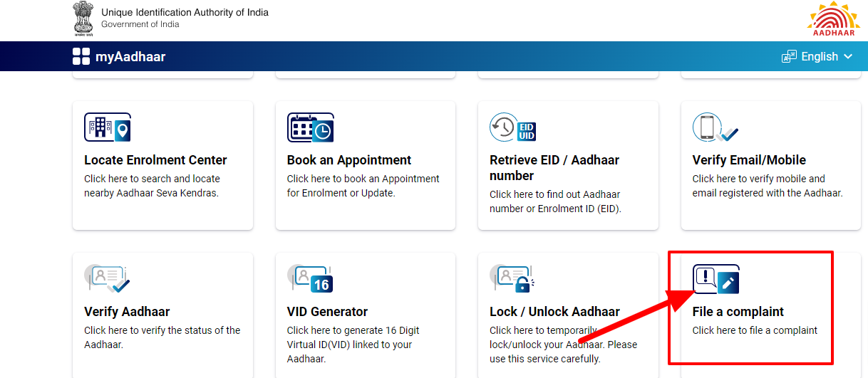
Task: Click the Book an Appointment calendar icon
Action: (x=310, y=127)
